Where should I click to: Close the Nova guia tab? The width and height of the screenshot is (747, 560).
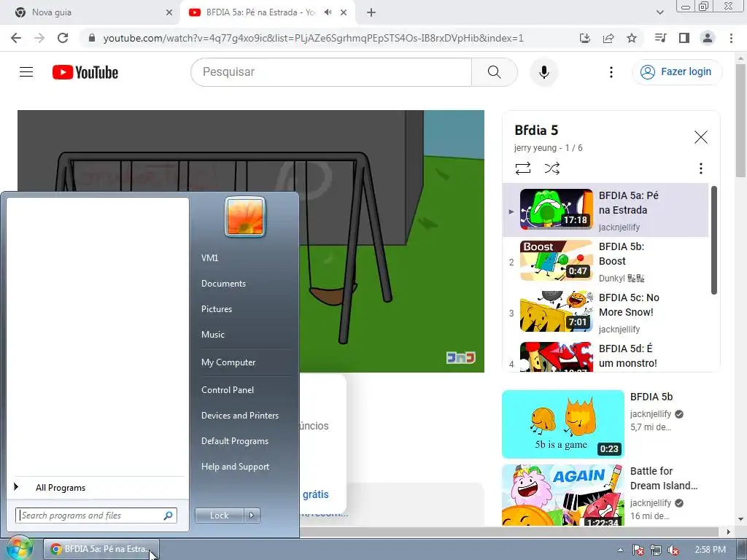169,12
